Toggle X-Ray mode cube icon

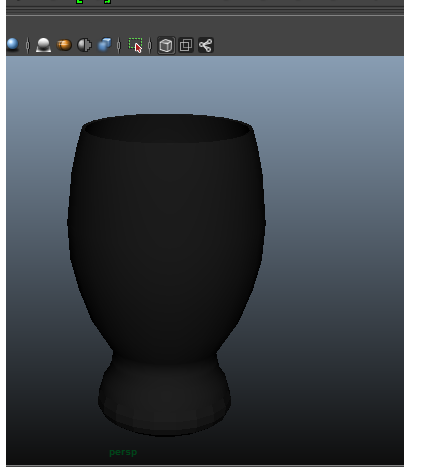pyautogui.click(x=166, y=45)
